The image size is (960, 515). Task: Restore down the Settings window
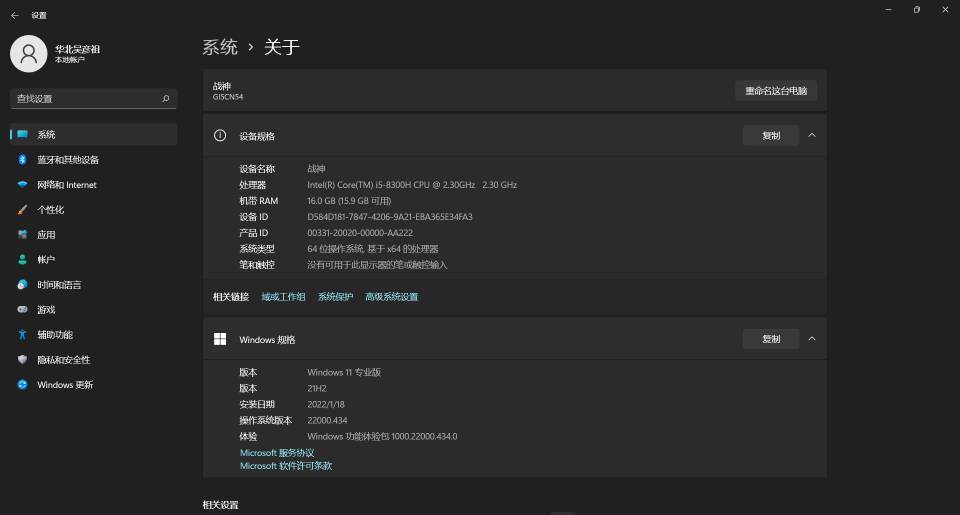(x=917, y=10)
